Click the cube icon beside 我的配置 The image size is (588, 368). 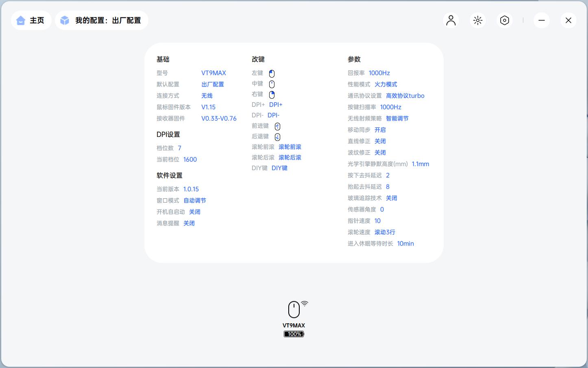point(65,20)
